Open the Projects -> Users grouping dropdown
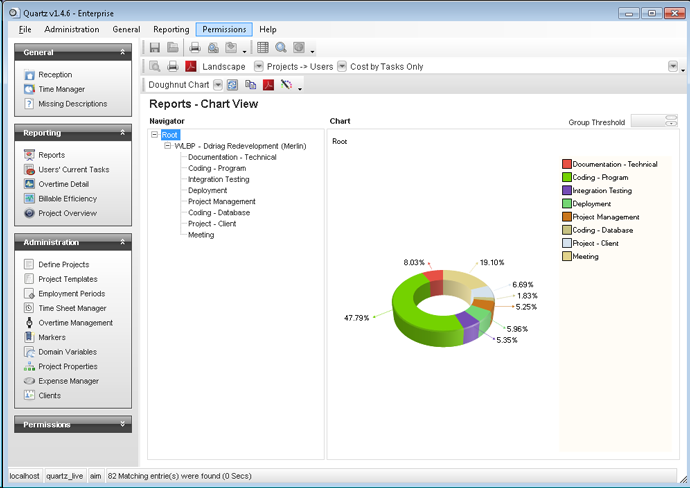Screen dimensions: 690x488 259,67
